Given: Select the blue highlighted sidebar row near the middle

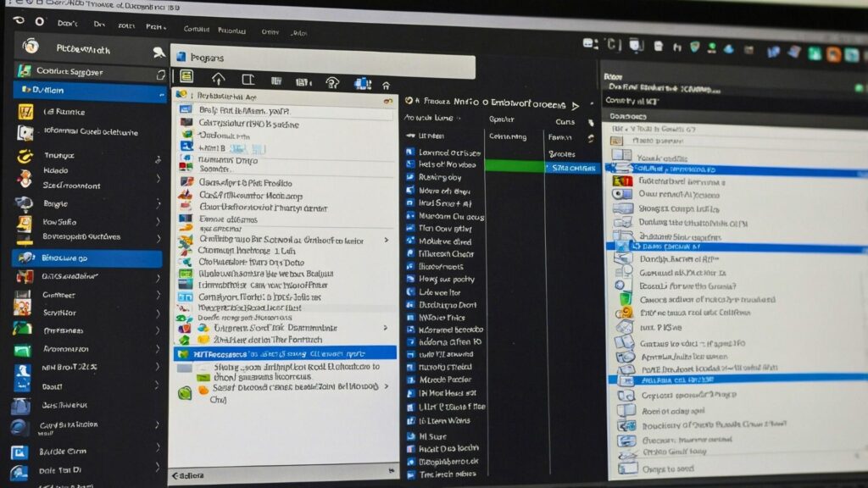Looking at the screenshot, I should coord(87,258).
